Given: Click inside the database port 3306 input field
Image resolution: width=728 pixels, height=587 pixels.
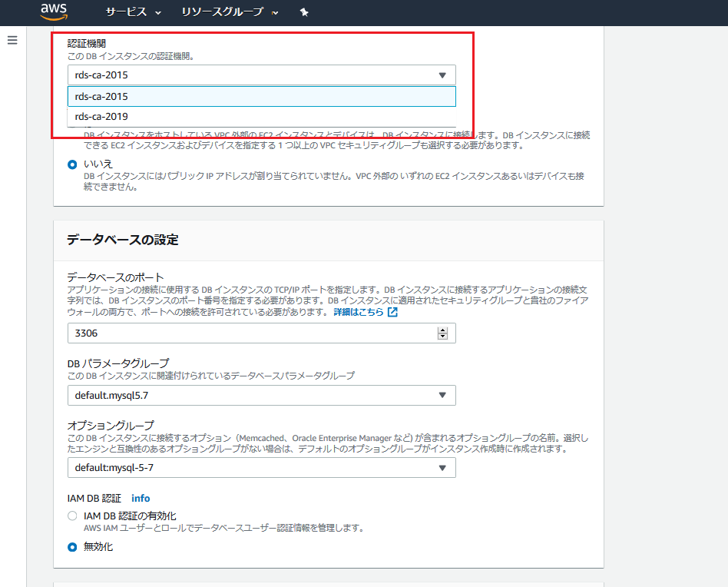Looking at the screenshot, I should coord(230,333).
